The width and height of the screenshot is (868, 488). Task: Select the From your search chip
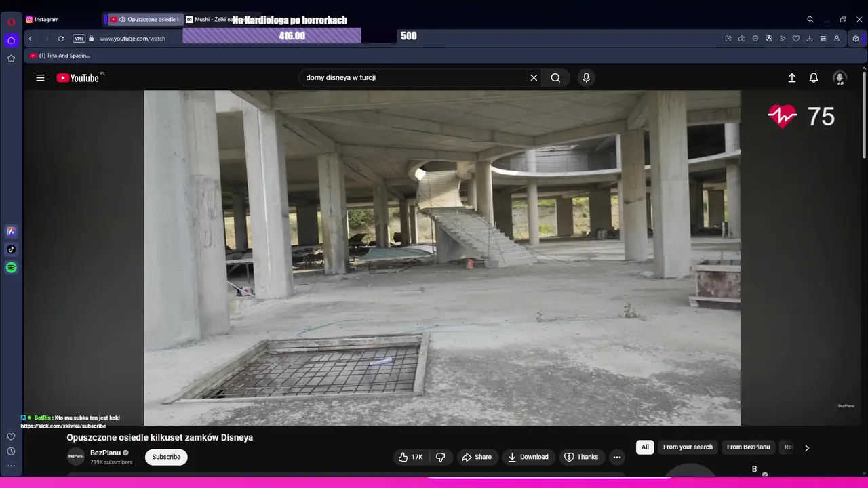[x=688, y=447]
